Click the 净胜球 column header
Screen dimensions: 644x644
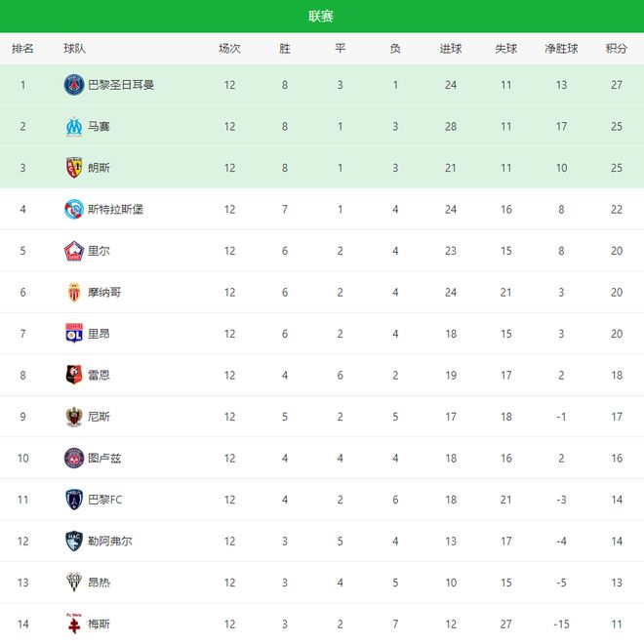coord(561,49)
